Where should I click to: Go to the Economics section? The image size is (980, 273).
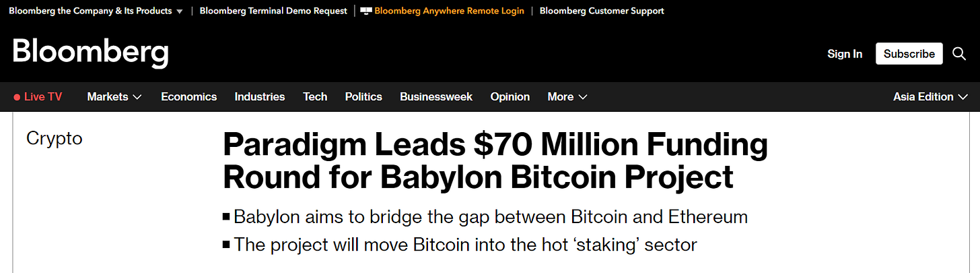click(188, 97)
